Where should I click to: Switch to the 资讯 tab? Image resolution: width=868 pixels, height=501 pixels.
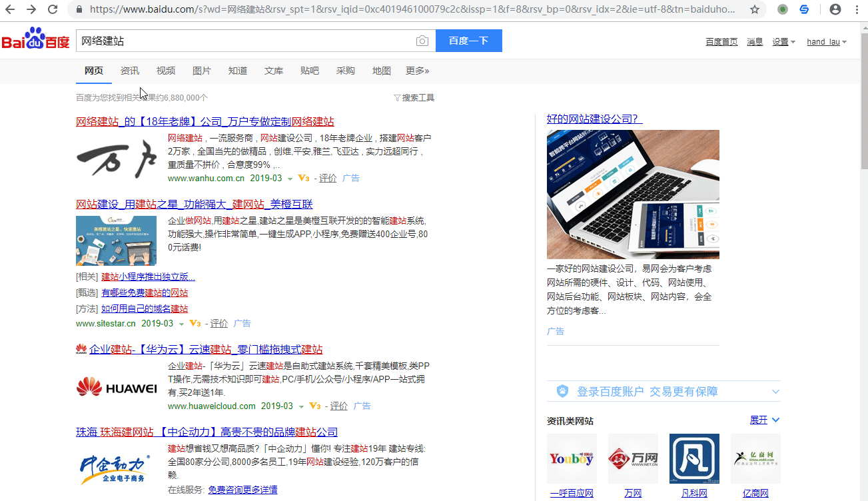tap(129, 70)
